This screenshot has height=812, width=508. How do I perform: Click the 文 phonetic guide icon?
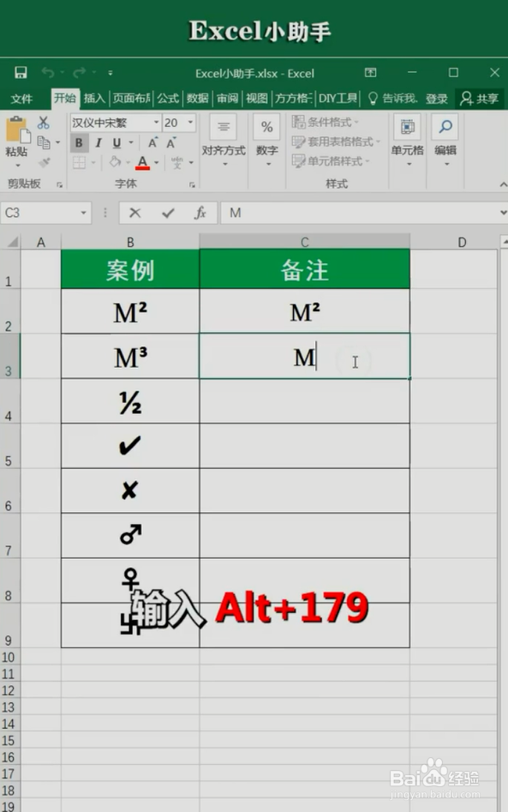(177, 163)
